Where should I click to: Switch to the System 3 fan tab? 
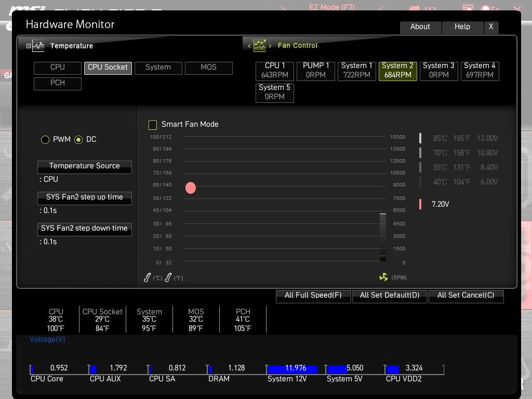(439, 71)
